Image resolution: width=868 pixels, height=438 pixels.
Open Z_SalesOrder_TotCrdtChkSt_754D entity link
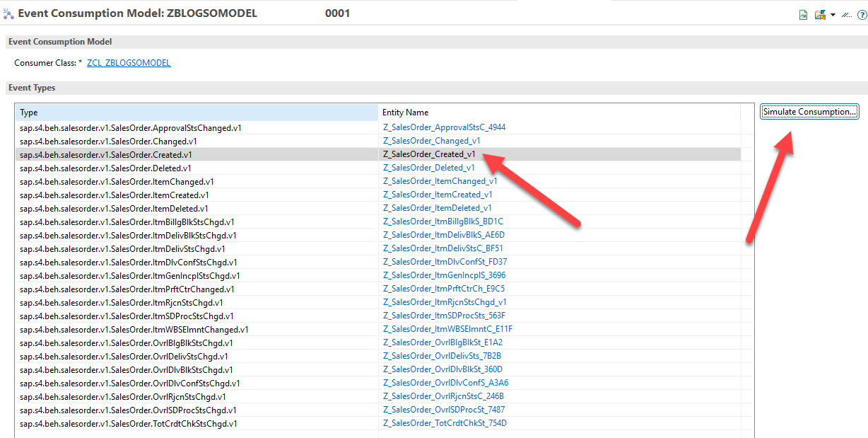445,423
